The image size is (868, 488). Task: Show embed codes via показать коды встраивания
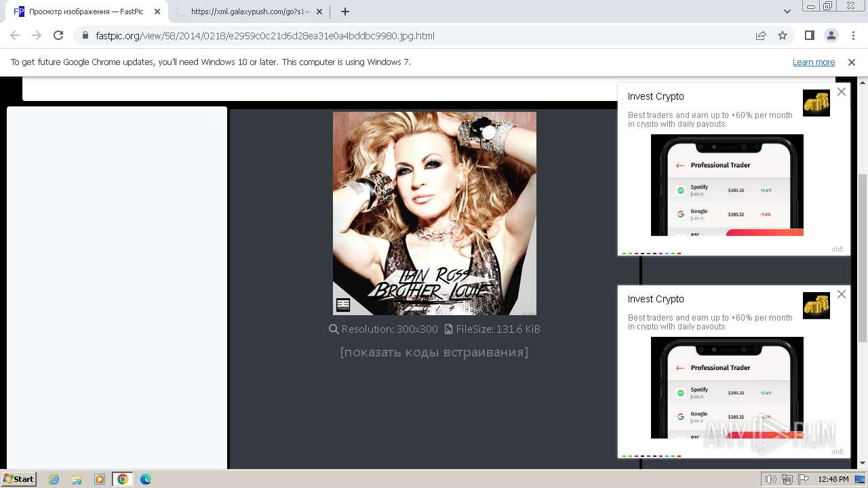pos(434,352)
